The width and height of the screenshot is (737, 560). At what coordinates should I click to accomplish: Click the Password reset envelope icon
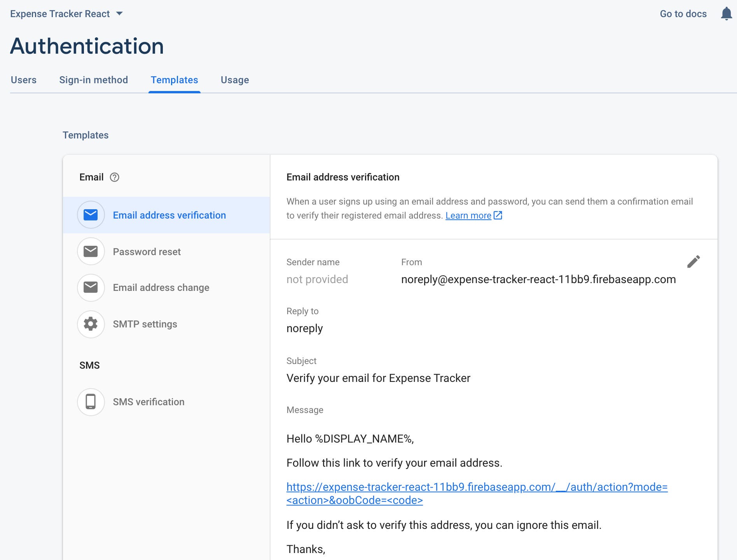tap(91, 251)
